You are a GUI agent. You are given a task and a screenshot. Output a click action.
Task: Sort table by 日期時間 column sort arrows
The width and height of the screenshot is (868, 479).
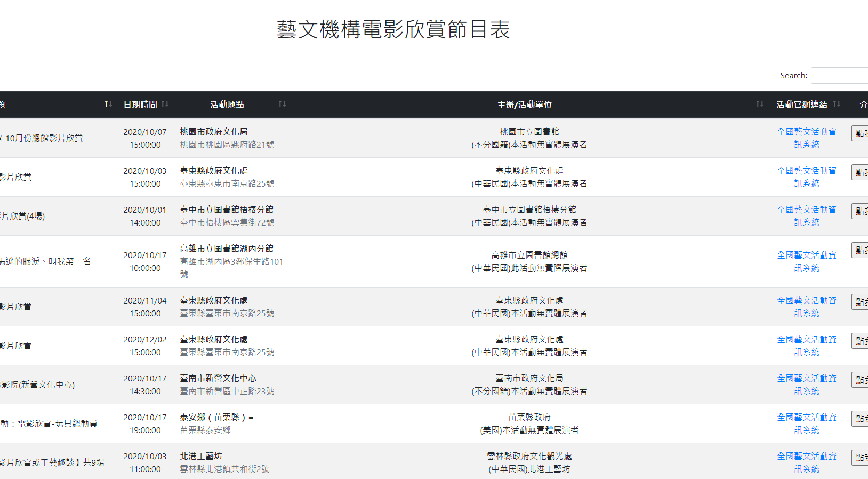(165, 104)
